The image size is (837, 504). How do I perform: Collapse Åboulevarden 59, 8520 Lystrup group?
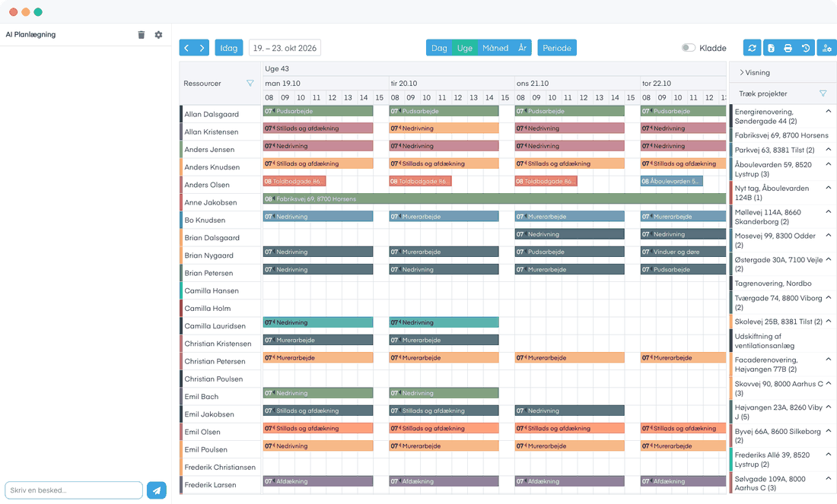click(x=829, y=164)
